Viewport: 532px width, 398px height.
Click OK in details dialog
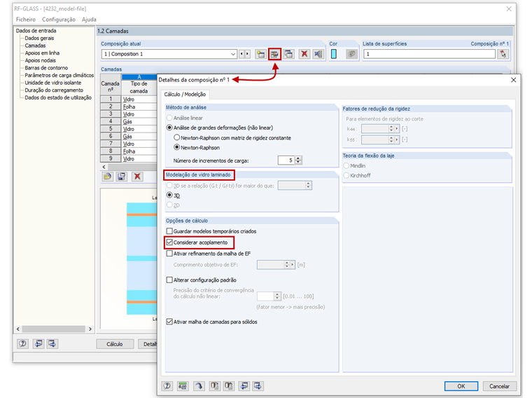(461, 386)
